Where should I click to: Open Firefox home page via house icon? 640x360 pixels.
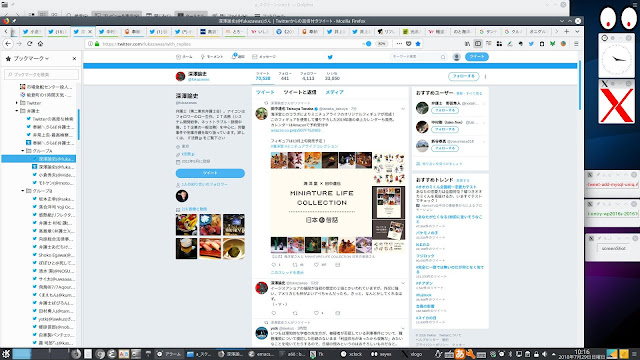click(x=40, y=44)
